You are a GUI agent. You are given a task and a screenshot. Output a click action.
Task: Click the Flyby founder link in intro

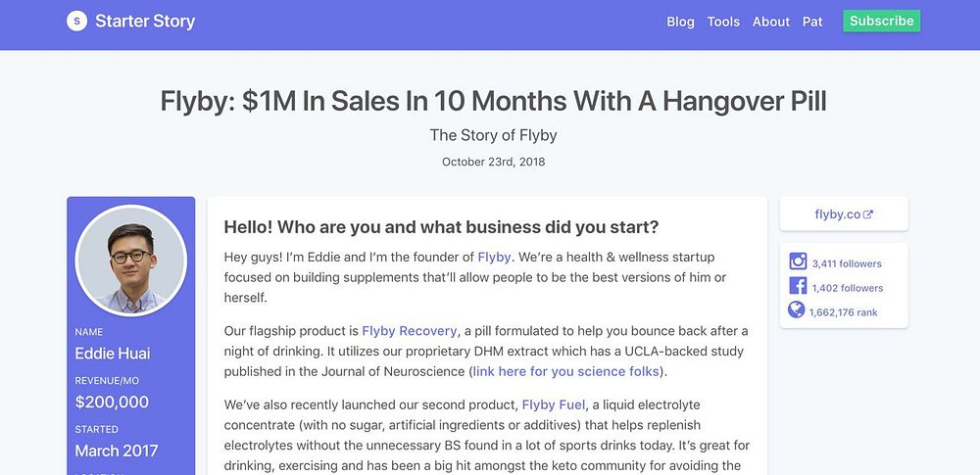click(494, 257)
